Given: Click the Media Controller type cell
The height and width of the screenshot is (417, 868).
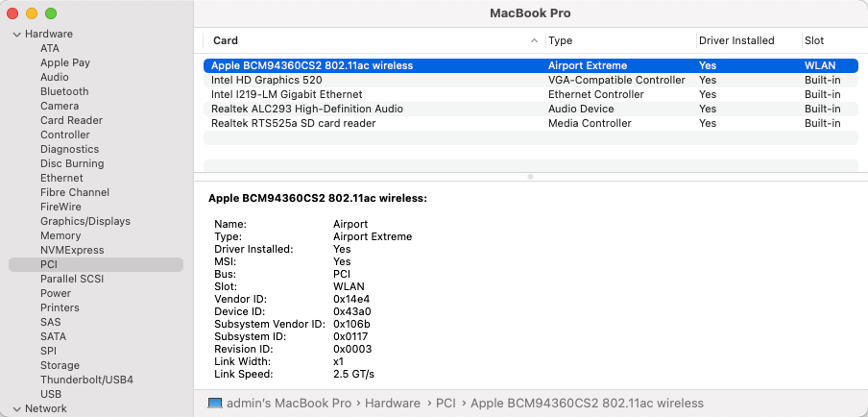Looking at the screenshot, I should [590, 123].
